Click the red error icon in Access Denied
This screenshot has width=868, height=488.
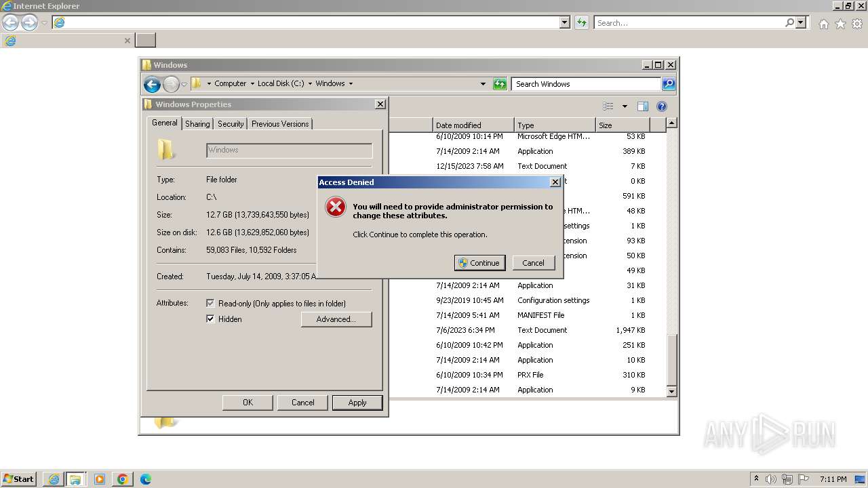(336, 207)
